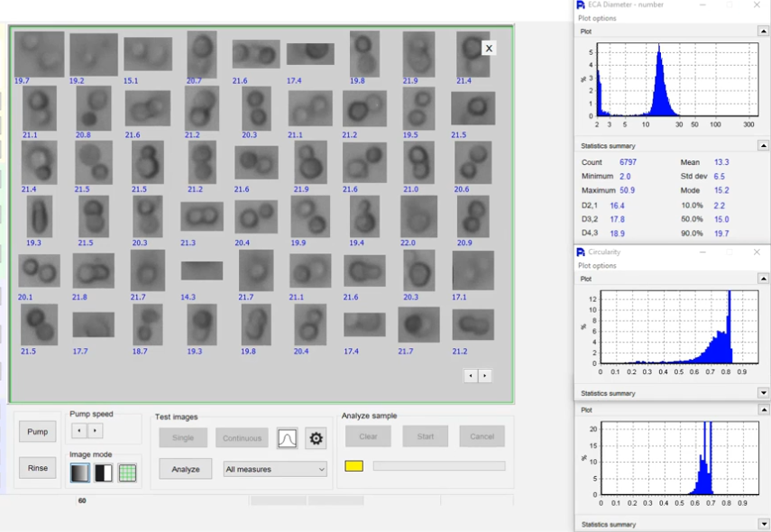This screenshot has height=532, width=771.
Task: Close the particle thumbnail gallery with X
Action: click(489, 48)
